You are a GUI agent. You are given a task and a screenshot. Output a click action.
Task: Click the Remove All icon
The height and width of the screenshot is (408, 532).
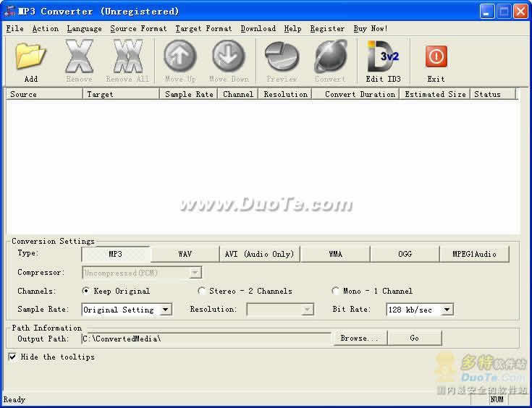127,56
